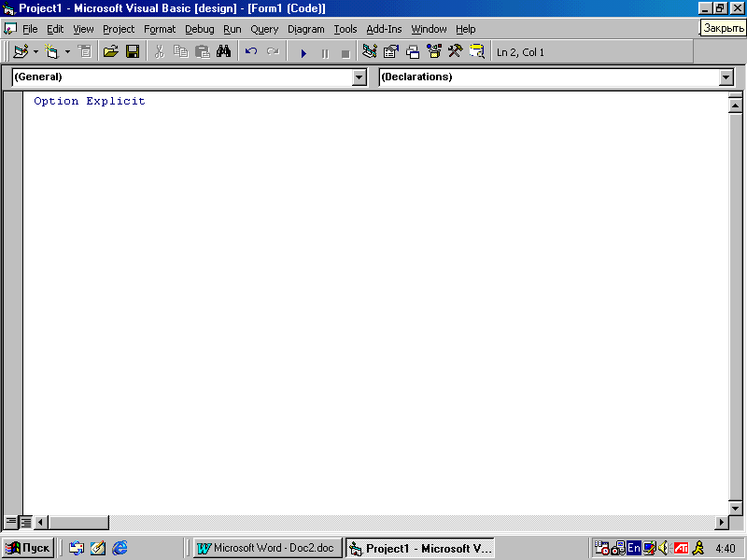Viewport: 747px width, 560px height.
Task: Open the Add-Ins menu
Action: [x=384, y=29]
